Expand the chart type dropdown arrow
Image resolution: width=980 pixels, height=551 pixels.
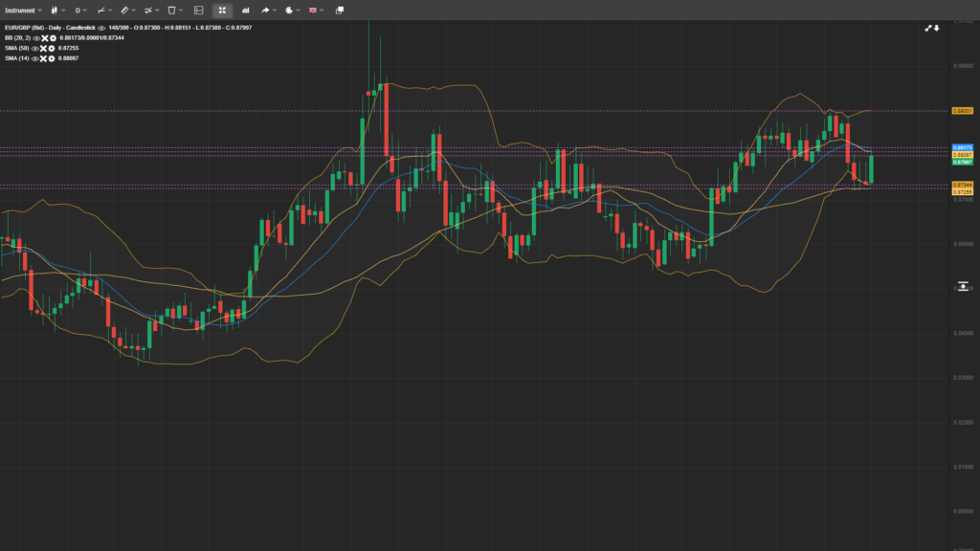coord(63,10)
